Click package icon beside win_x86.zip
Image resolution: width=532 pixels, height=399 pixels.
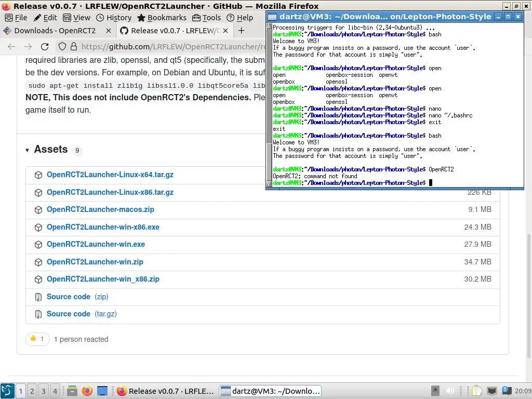pos(38,280)
